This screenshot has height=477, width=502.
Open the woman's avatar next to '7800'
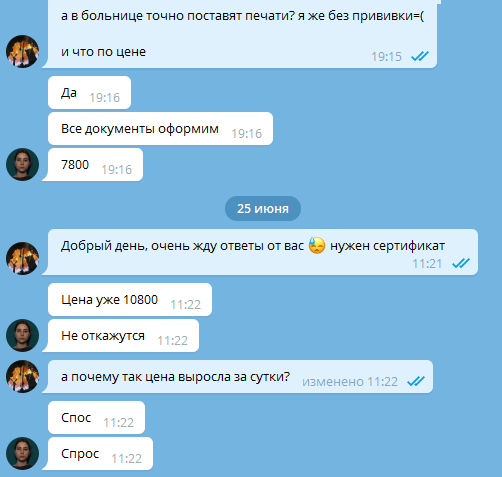pos(22,165)
